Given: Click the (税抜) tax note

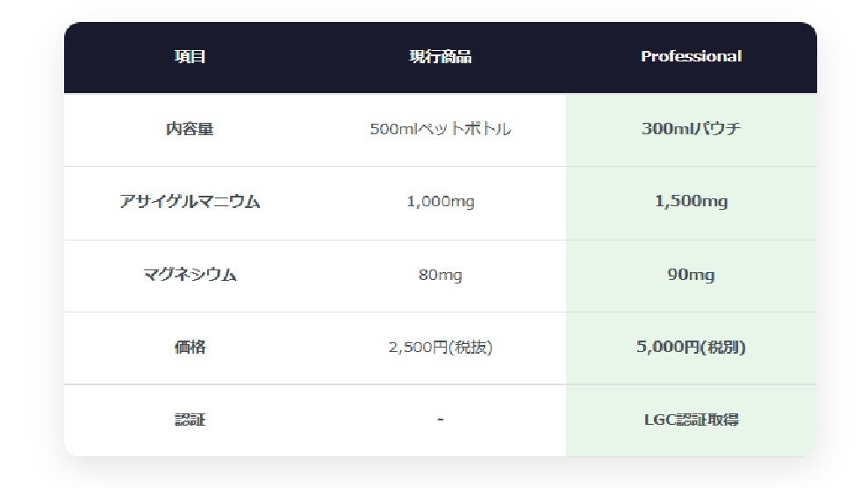Looking at the screenshot, I should click(470, 348).
